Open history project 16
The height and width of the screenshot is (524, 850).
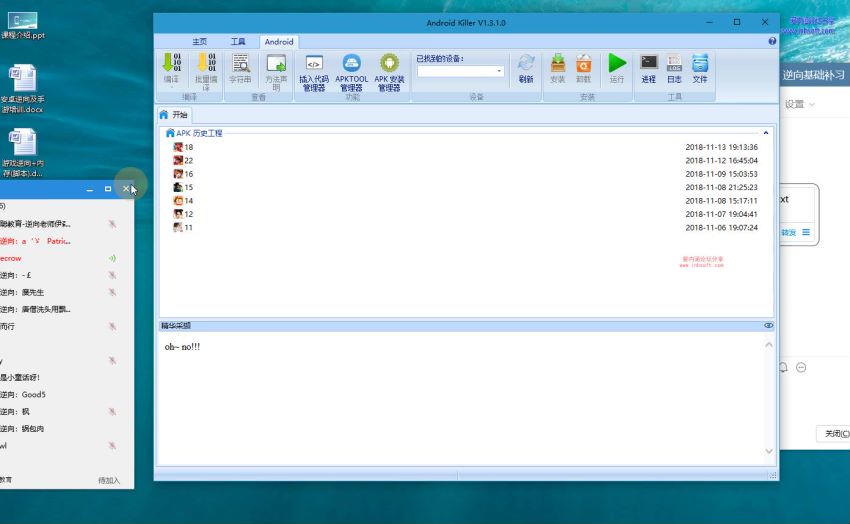[x=183, y=174]
